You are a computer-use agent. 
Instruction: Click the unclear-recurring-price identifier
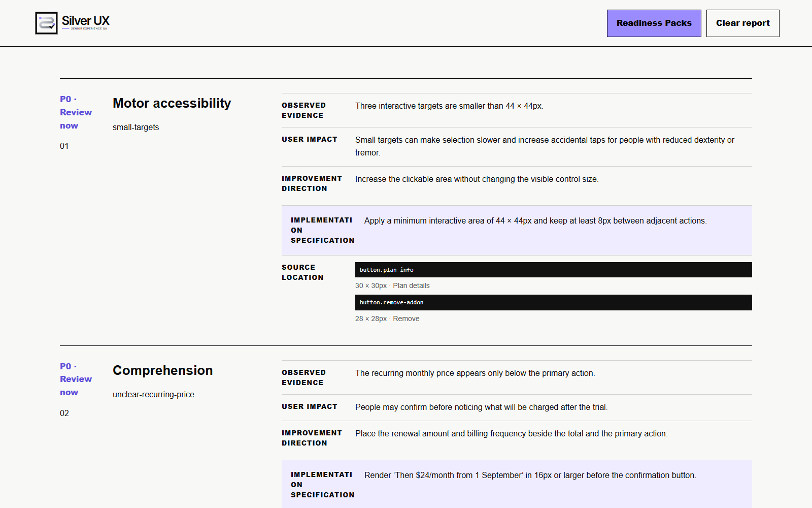point(153,394)
